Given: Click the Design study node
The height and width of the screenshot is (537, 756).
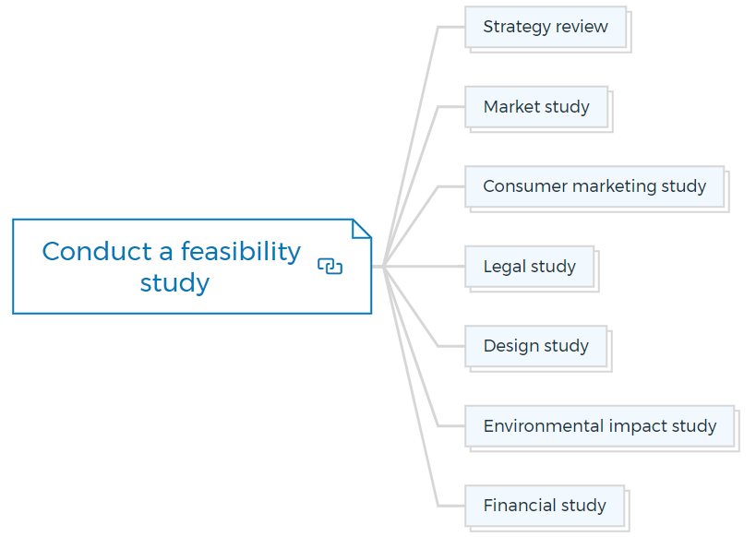Looking at the screenshot, I should pyautogui.click(x=535, y=346).
